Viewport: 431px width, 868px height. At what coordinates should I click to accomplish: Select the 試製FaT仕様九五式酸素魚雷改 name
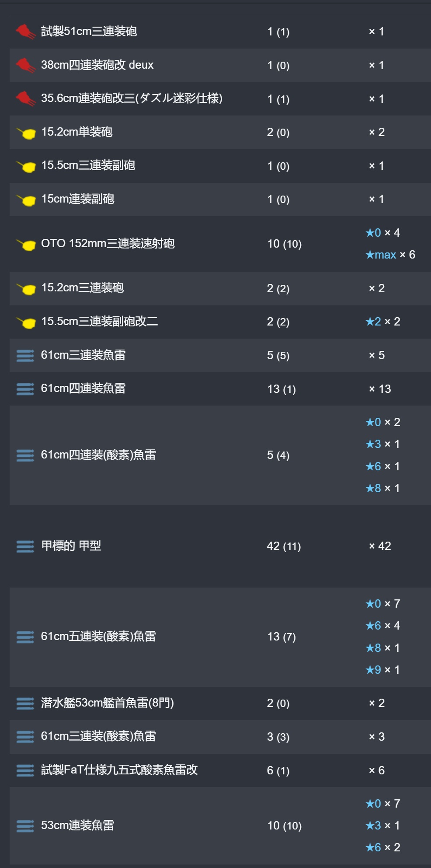click(119, 770)
